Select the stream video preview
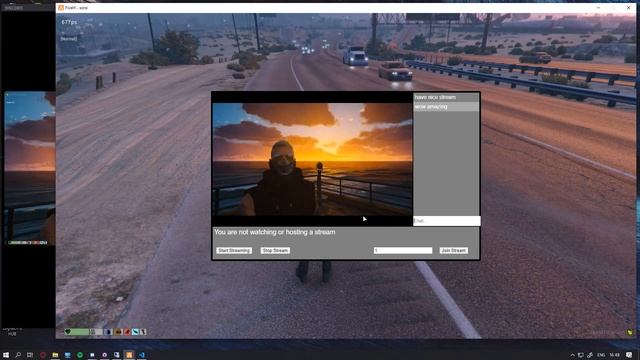 pyautogui.click(x=312, y=159)
